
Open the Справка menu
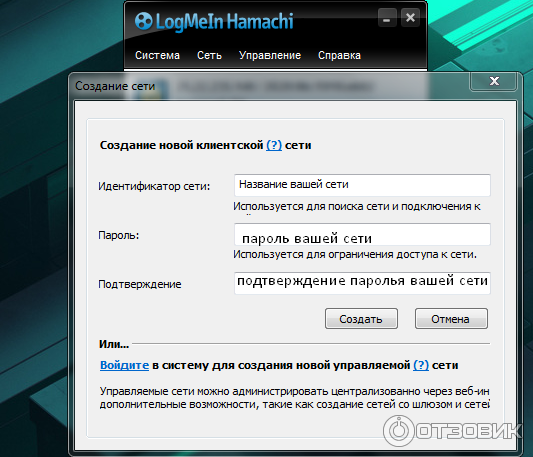point(339,55)
